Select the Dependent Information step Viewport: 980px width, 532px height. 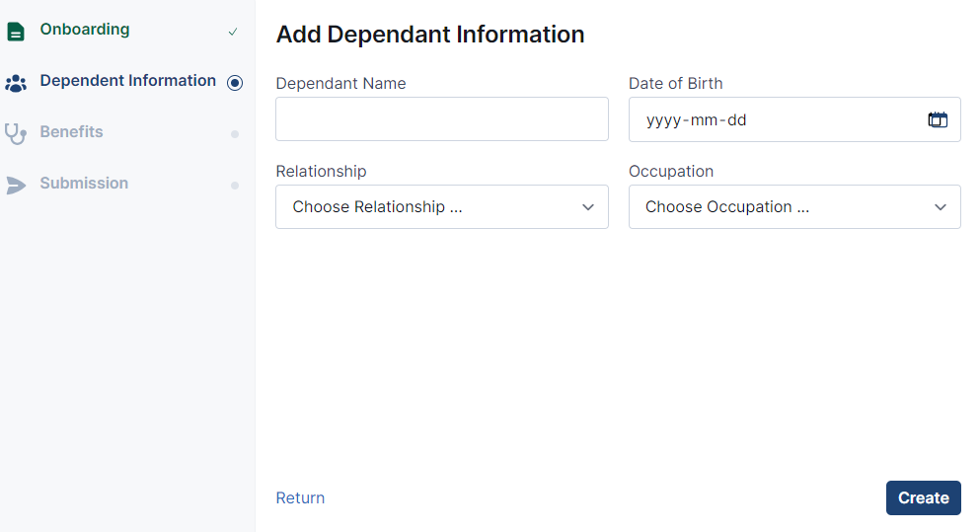pyautogui.click(x=127, y=81)
